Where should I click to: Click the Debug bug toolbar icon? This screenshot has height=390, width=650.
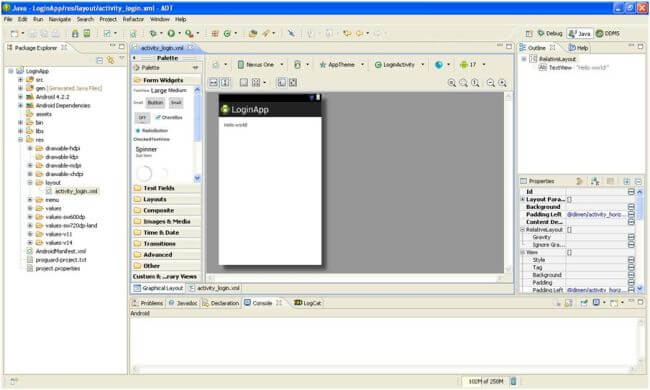[x=153, y=34]
